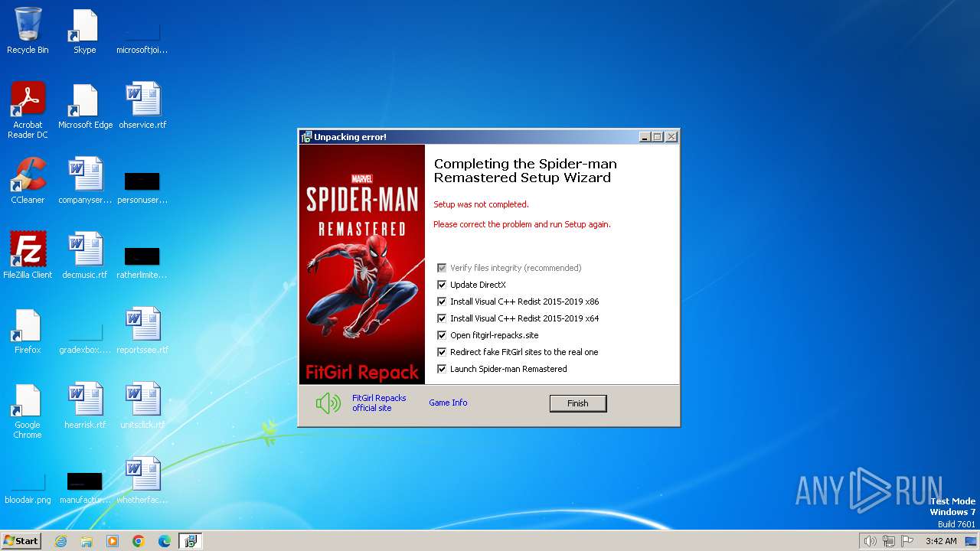Viewport: 980px width, 551px height.
Task: Select the ohservice.rtf document icon
Action: (142, 106)
